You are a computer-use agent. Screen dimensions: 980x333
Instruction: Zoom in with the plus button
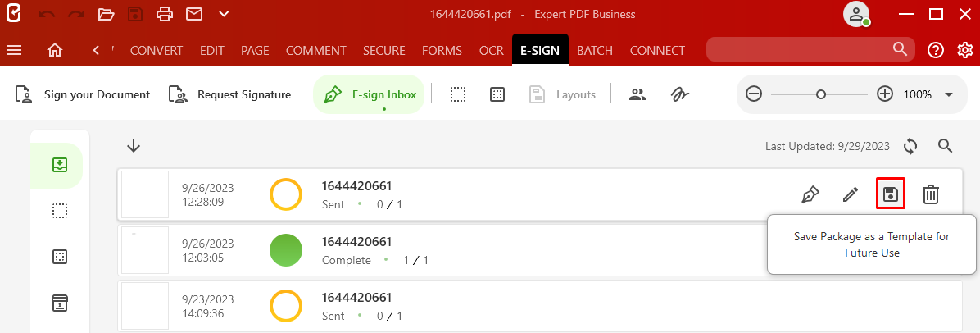884,94
